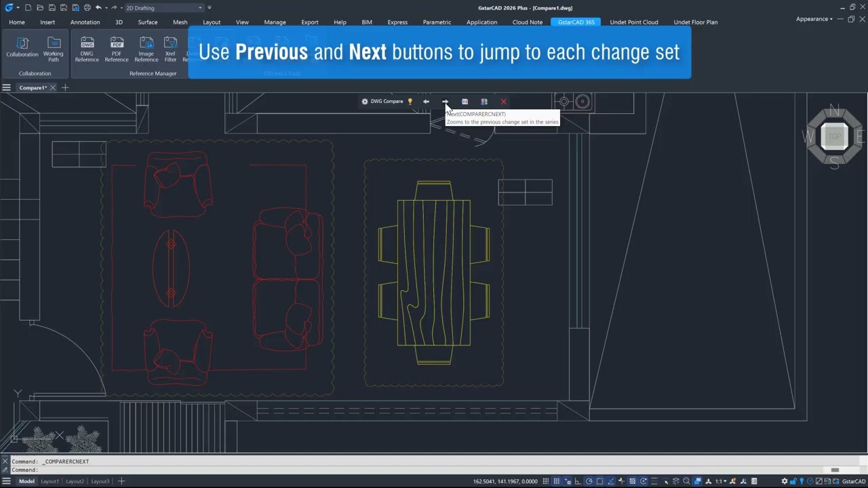Click the GstarCAD label in the status bar
868x488 pixels.
coord(854,481)
